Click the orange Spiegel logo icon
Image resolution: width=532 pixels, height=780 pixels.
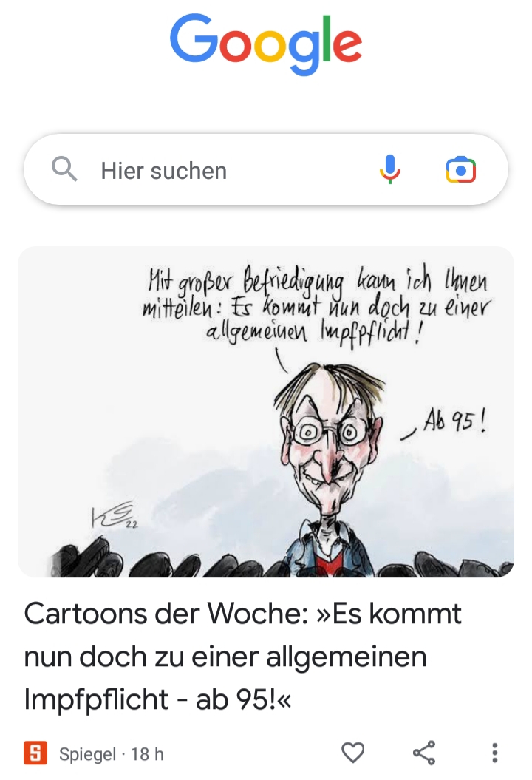pos(35,753)
